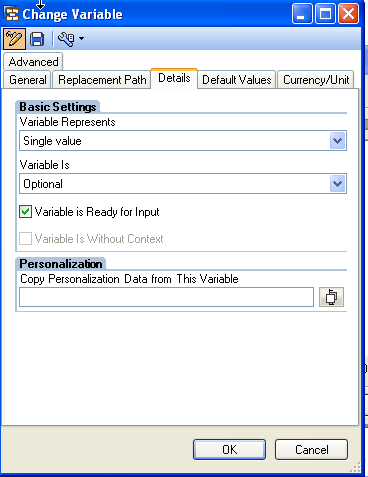
Task: Open the Default Values tab
Action: point(237,80)
